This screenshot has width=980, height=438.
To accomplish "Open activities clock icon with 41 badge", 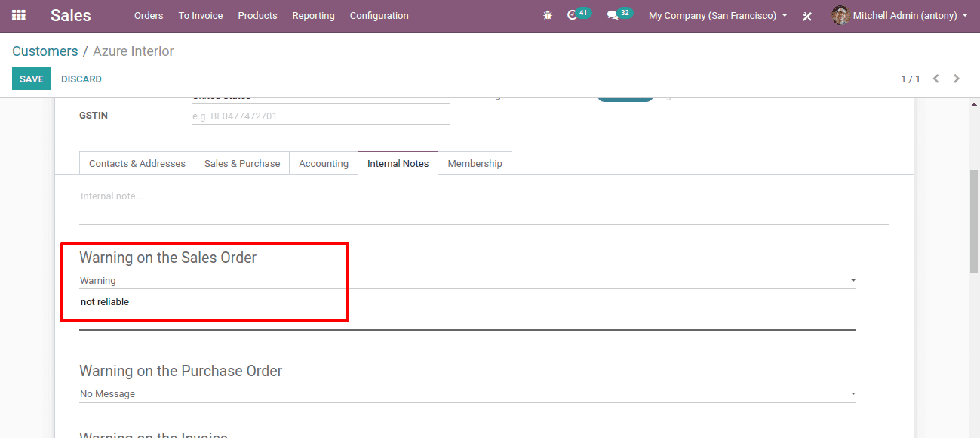I will 578,14.
